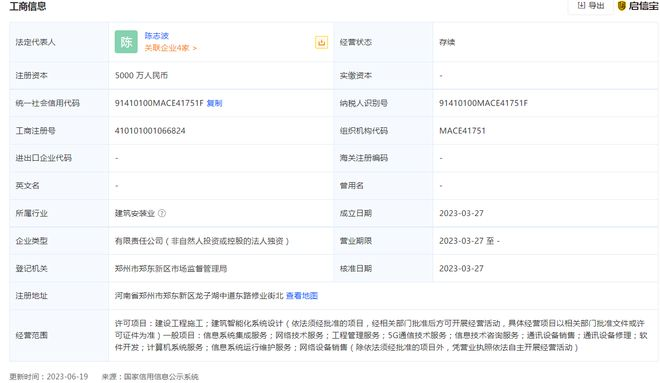Select the 纳税人识别号 number value

tap(483, 103)
